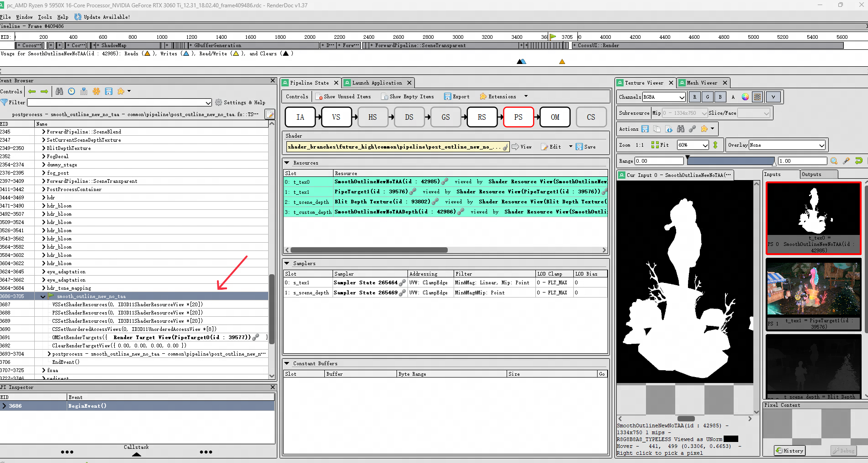Click binoculars icon in Texture Viewer Actions
Image resolution: width=868 pixels, height=463 pixels.
tap(681, 129)
